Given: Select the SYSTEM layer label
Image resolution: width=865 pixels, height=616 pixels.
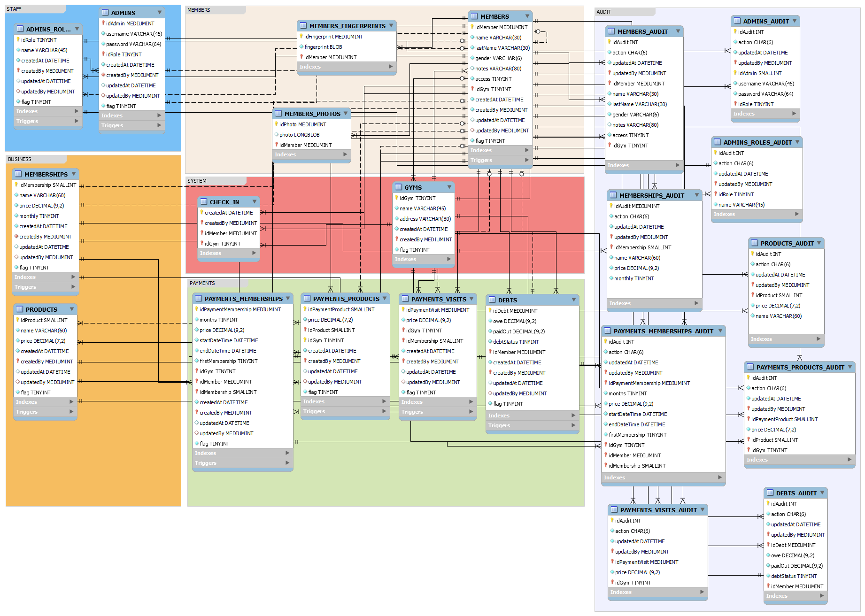Looking at the screenshot, I should (197, 181).
